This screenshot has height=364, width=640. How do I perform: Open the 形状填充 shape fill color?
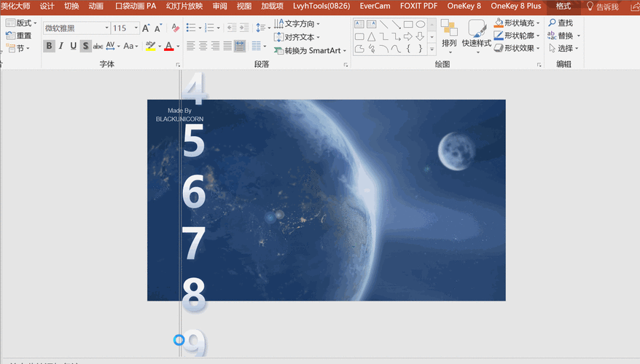pyautogui.click(x=517, y=23)
